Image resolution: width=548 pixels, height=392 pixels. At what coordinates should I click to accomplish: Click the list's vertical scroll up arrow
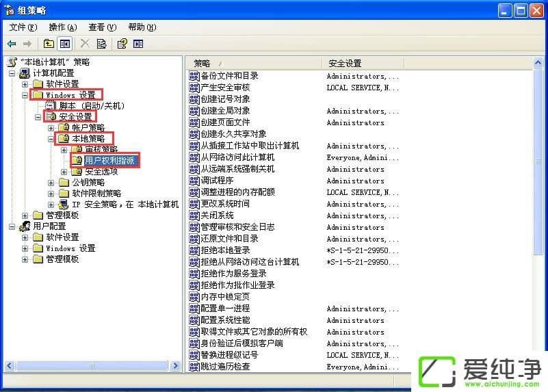tap(538, 63)
